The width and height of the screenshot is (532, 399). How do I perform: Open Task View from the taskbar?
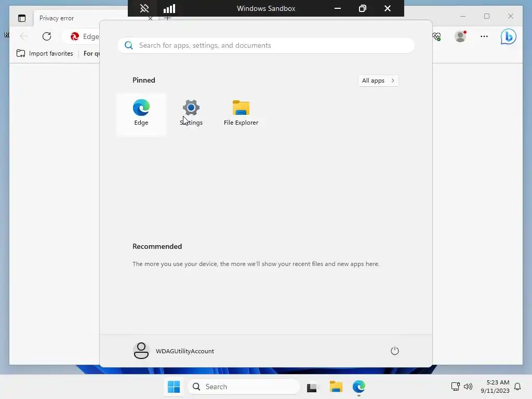point(312,387)
